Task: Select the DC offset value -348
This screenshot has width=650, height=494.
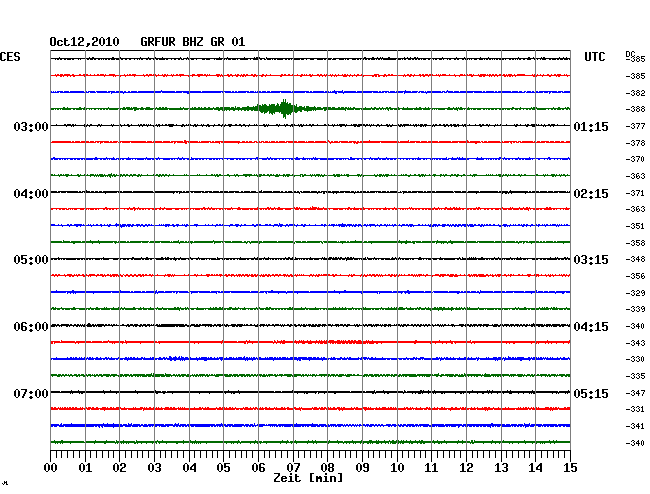Action: click(635, 259)
